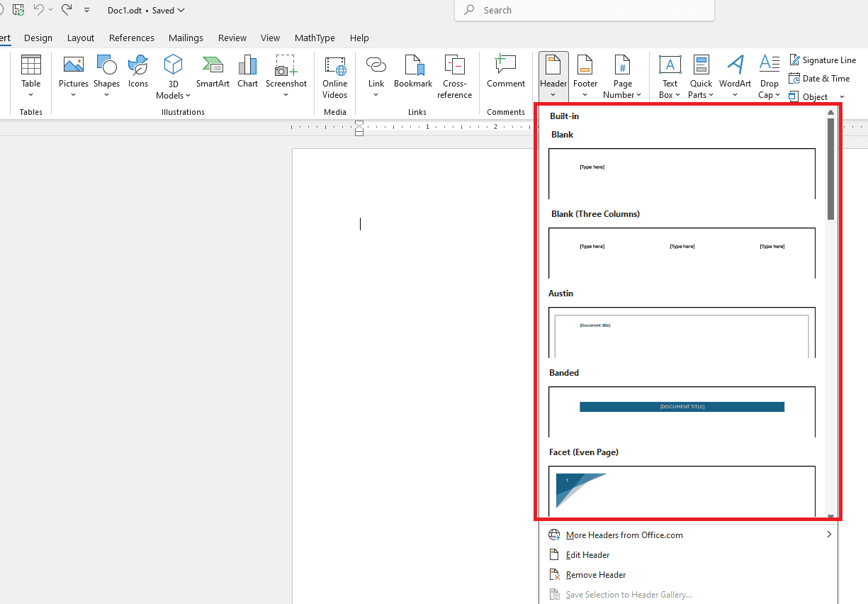This screenshot has height=604, width=868.
Task: Choose Remove Header
Action: (x=596, y=575)
